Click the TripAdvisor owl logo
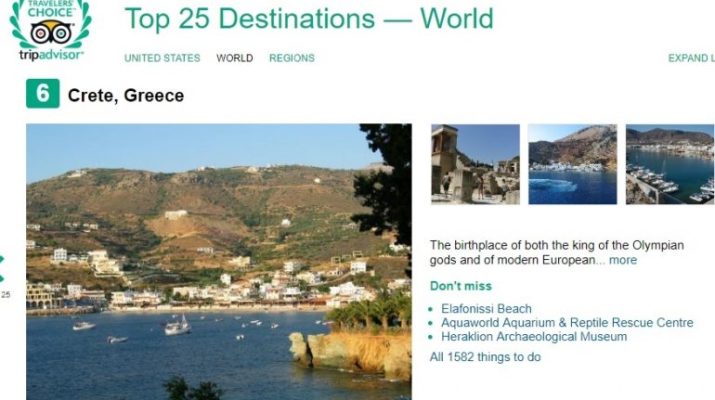The image size is (715, 400). (x=51, y=32)
